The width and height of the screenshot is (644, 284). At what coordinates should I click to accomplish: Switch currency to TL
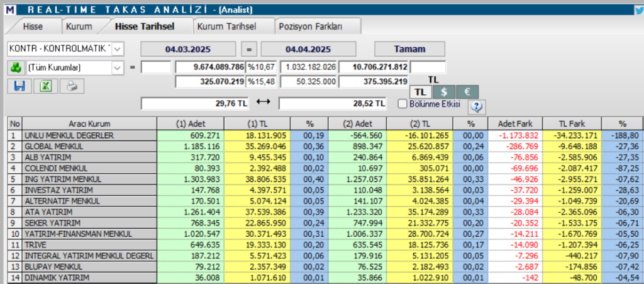tap(421, 92)
